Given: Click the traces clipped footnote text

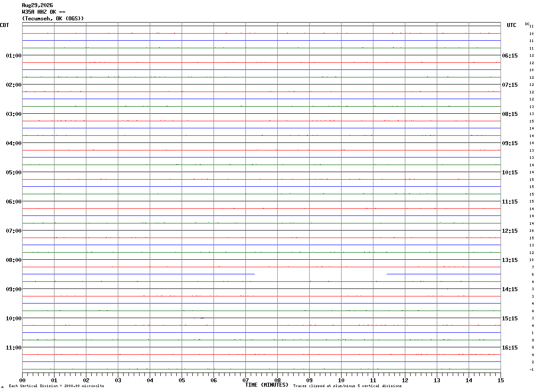Looking at the screenshot, I should [x=347, y=386].
